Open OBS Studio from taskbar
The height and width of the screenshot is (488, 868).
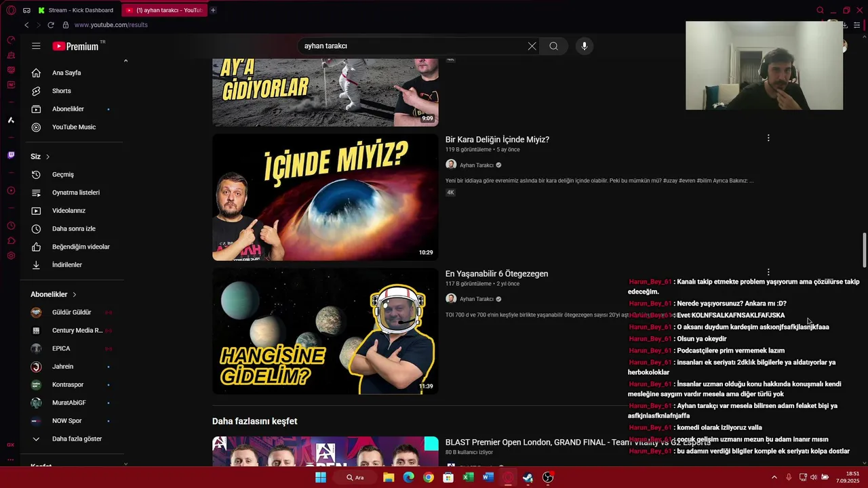(548, 477)
